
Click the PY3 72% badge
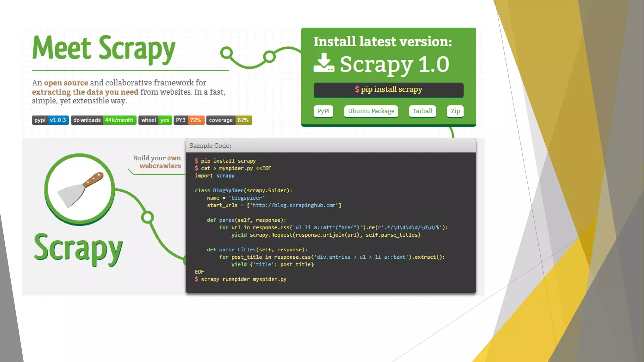pos(189,120)
